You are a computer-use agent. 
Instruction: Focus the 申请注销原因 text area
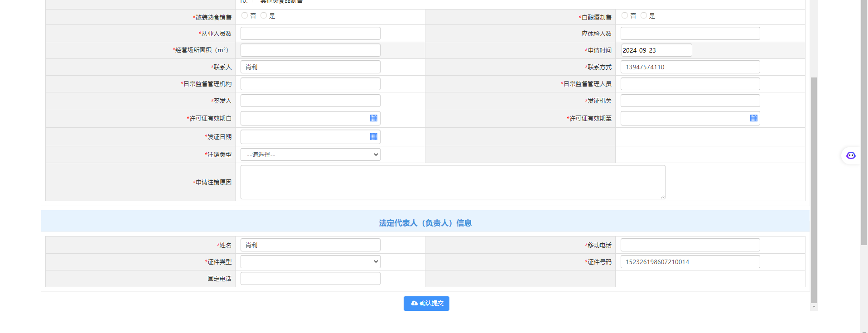[x=453, y=182]
